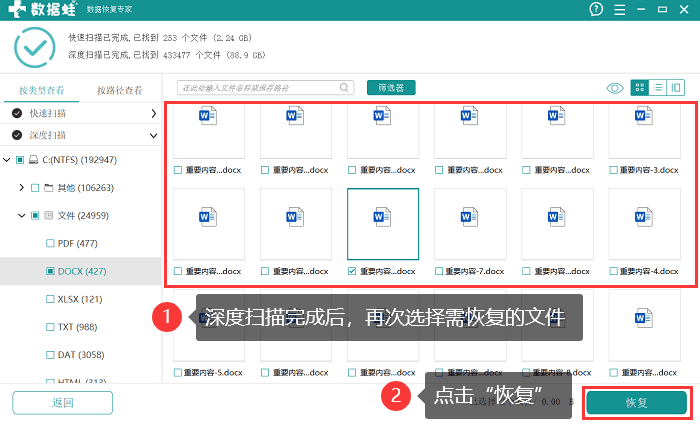
Task: Click Word icon of 重要内容-3.docx
Action: coord(644,116)
